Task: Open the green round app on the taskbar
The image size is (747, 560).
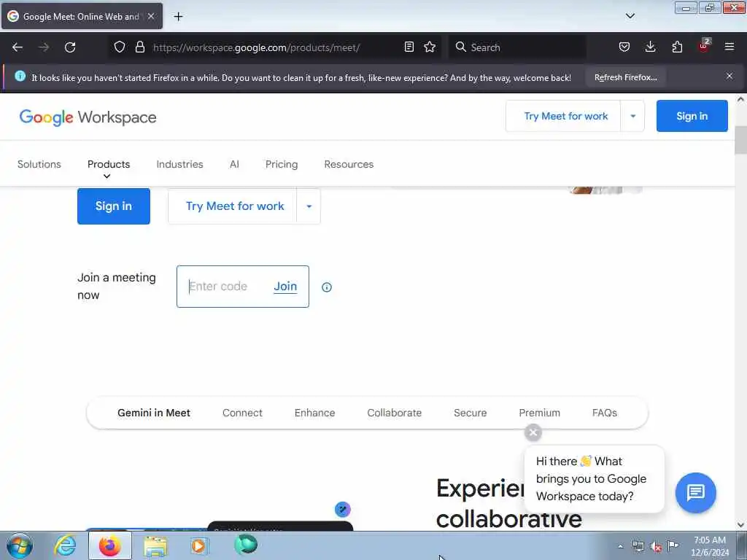Action: point(246,545)
